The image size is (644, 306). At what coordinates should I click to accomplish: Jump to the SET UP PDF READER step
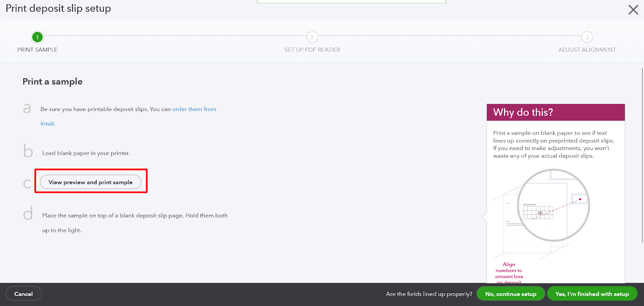coord(312,50)
